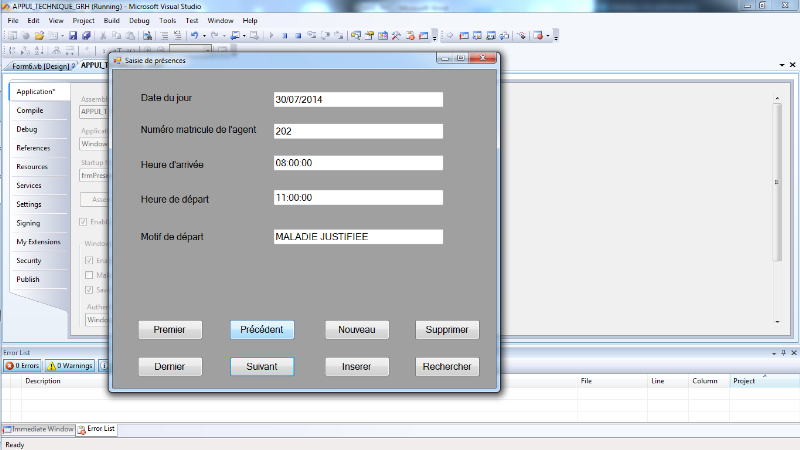The height and width of the screenshot is (450, 800).
Task: Click the Motif de départ text field
Action: tap(358, 237)
